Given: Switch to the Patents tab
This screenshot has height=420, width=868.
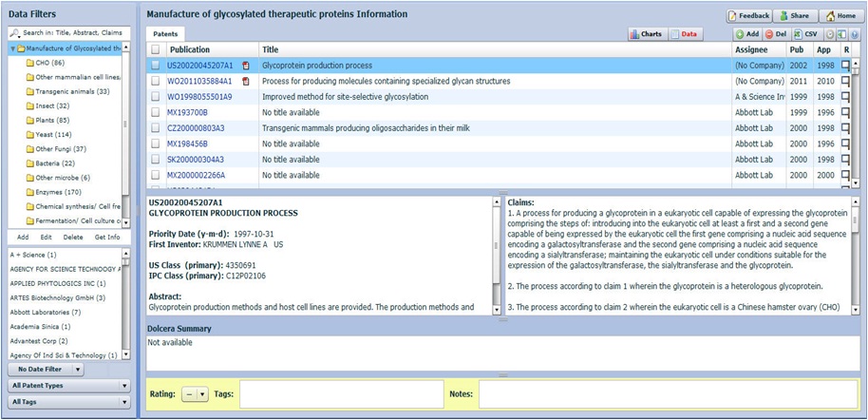Looking at the screenshot, I should pos(166,34).
